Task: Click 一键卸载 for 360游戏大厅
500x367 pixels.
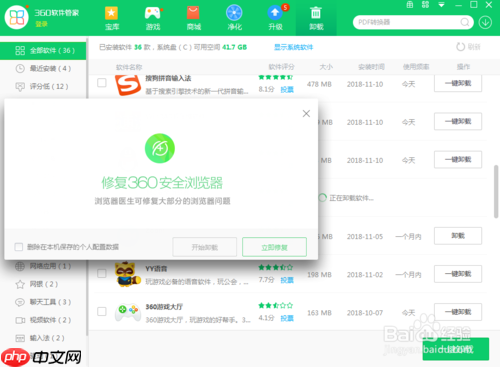Action: click(x=458, y=312)
